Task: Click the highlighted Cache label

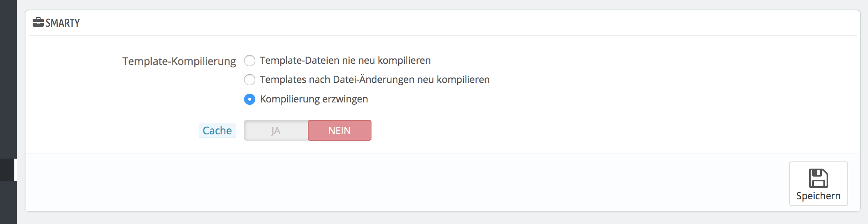Action: click(x=217, y=131)
